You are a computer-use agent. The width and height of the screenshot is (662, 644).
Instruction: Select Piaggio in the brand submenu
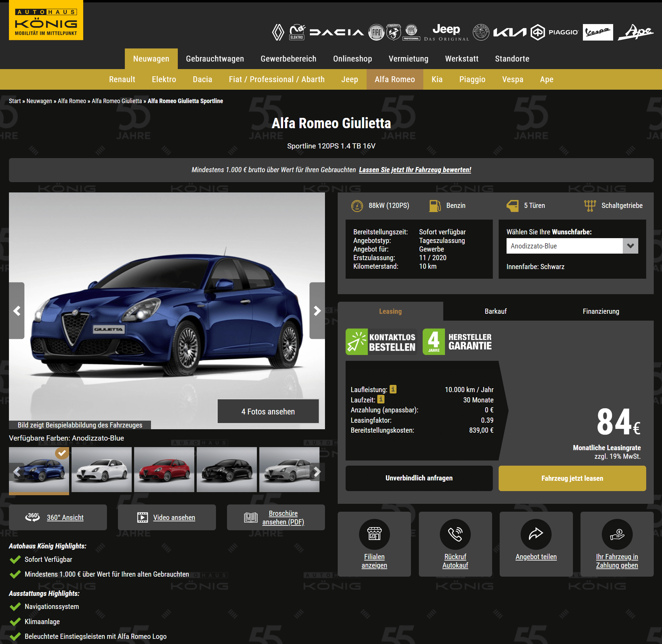coord(472,79)
